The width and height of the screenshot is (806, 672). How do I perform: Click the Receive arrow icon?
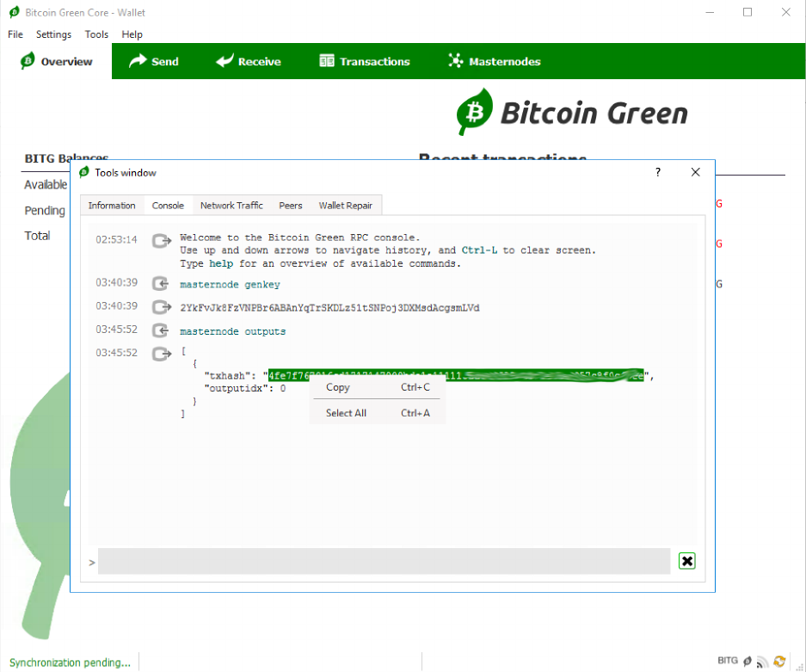[x=225, y=61]
